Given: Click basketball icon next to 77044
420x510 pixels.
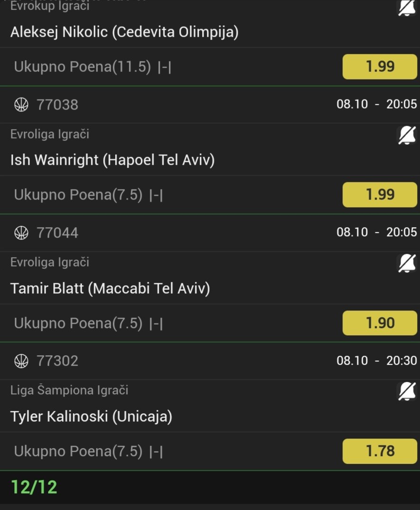Looking at the screenshot, I should point(21,233).
